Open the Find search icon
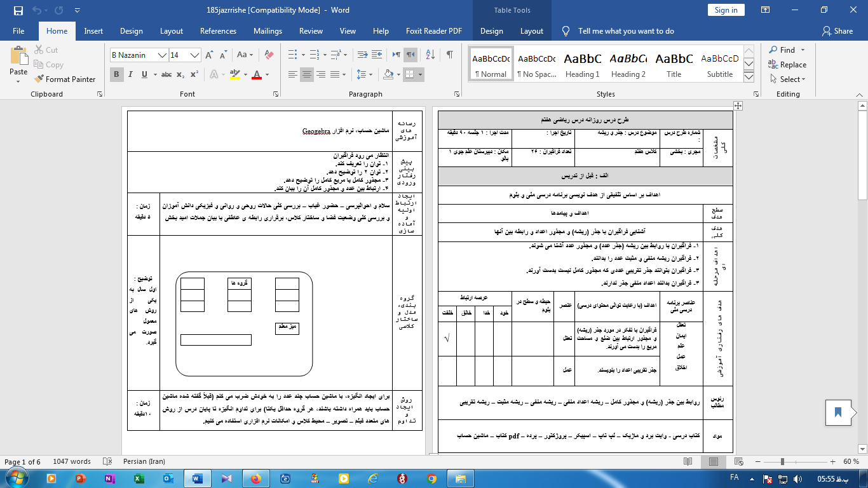Screen dimensions: 868x488 coord(773,50)
